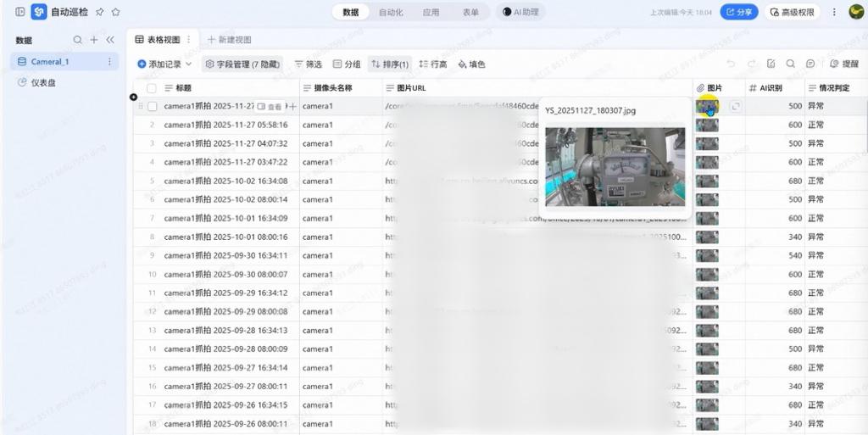The width and height of the screenshot is (868, 435).
Task: Open the 填色 fill color tool
Action: 471,64
